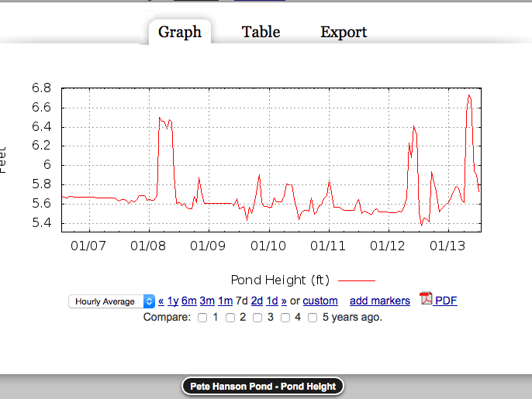Click the » later range link
Screen dimensions: 532x399
tap(284, 301)
